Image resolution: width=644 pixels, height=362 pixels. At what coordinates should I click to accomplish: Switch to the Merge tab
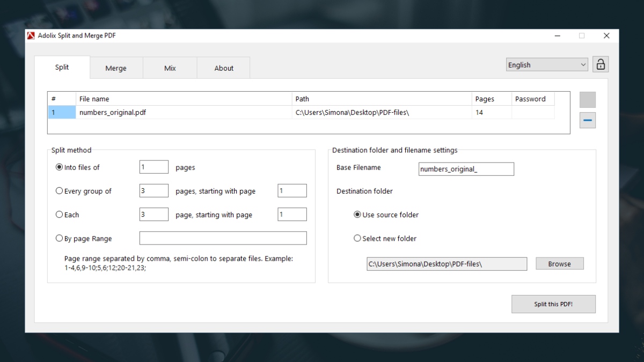pos(116,68)
